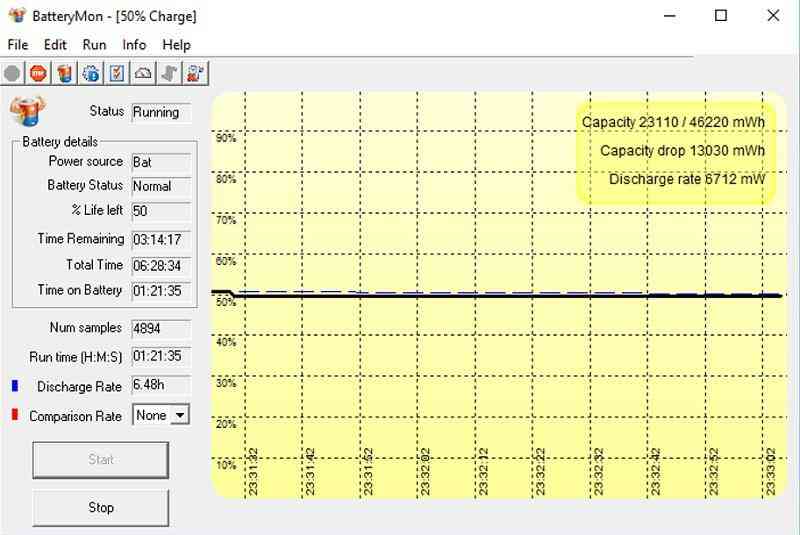This screenshot has height=535, width=800.
Task: Click the greyed-out hammer toolbar icon
Action: pyautogui.click(x=169, y=73)
